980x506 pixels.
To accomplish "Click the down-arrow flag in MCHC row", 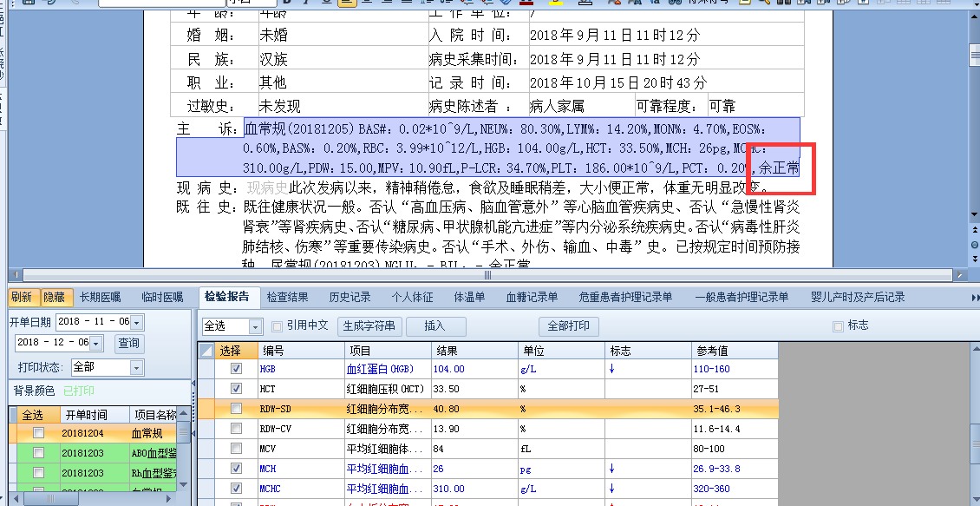I will [x=611, y=489].
